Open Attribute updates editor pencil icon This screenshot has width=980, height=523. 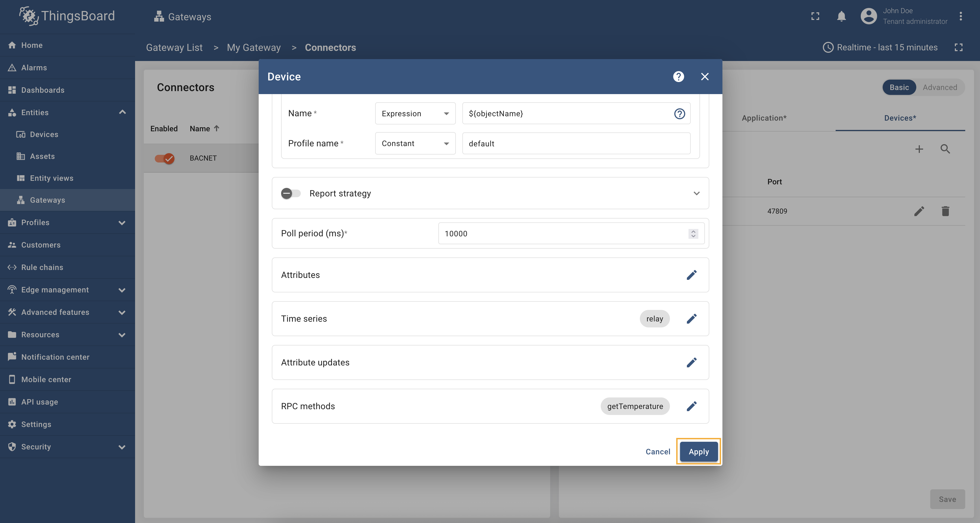pos(691,362)
